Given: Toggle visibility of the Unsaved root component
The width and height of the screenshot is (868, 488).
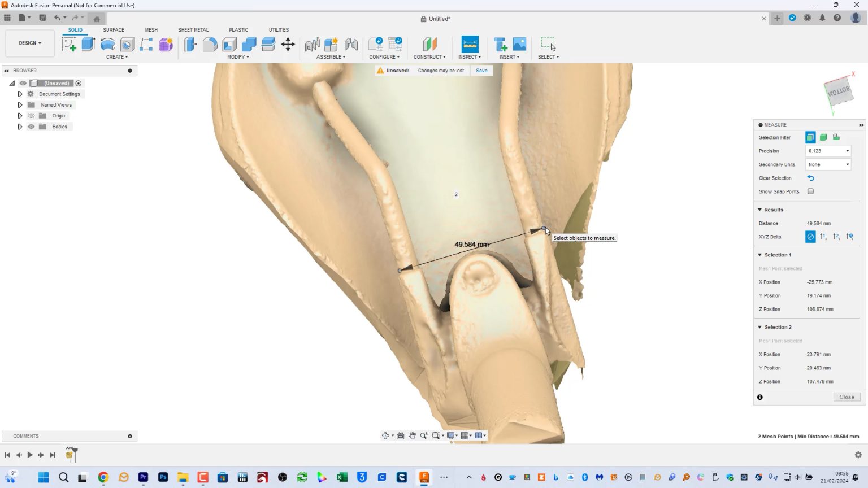Looking at the screenshot, I should click(x=23, y=83).
